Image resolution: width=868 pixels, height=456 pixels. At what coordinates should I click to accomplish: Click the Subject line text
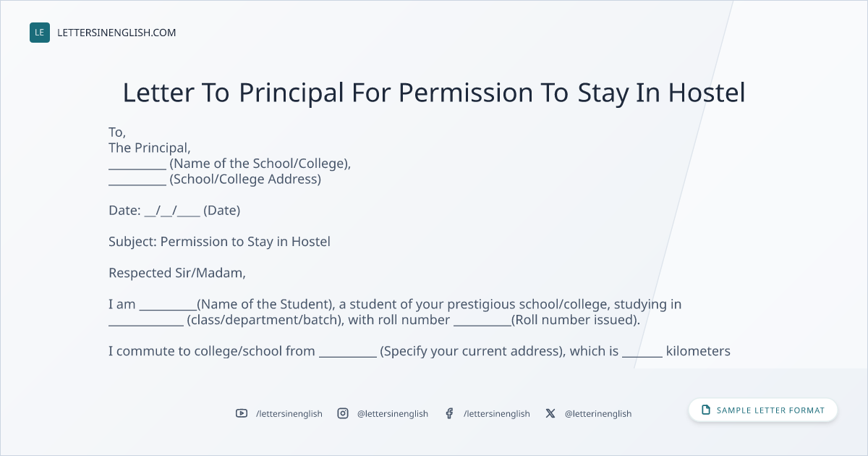click(219, 242)
